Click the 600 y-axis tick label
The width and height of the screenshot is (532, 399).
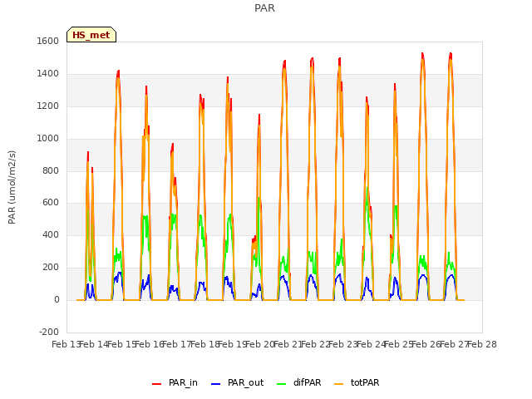(x=51, y=203)
